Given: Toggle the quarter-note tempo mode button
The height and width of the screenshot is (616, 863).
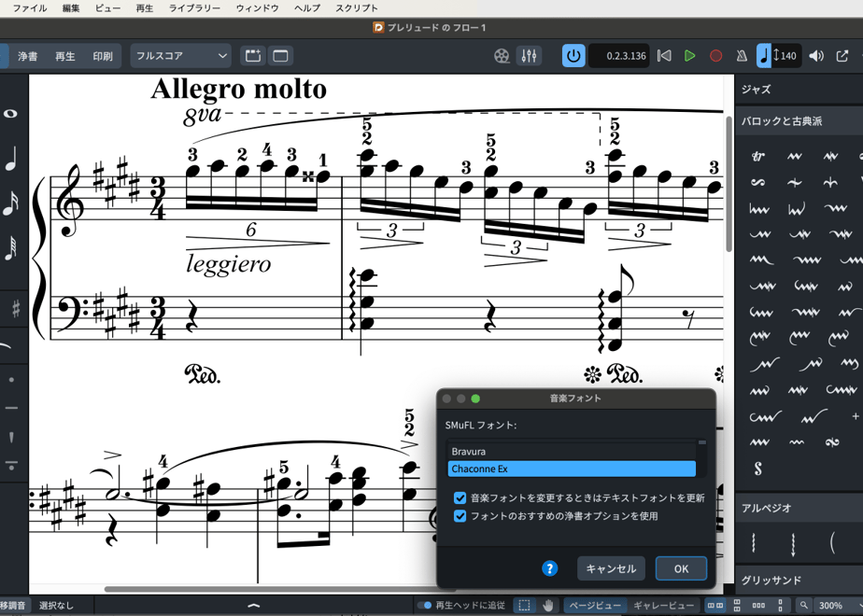Looking at the screenshot, I should 764,56.
